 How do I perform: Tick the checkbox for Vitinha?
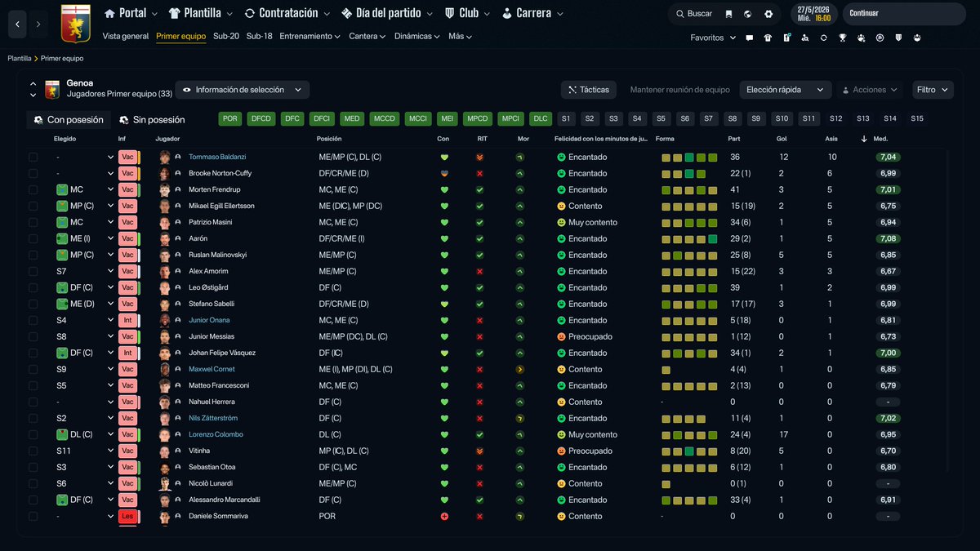[33, 451]
